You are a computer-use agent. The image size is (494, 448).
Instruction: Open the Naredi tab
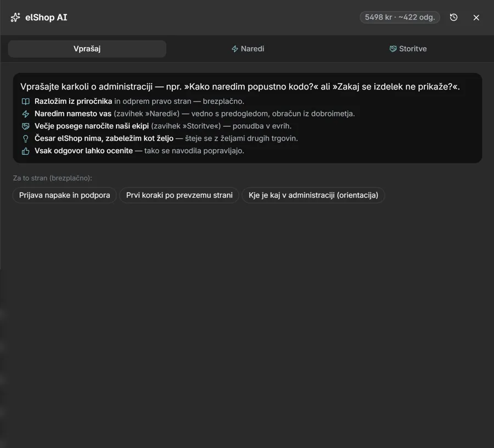(x=248, y=49)
